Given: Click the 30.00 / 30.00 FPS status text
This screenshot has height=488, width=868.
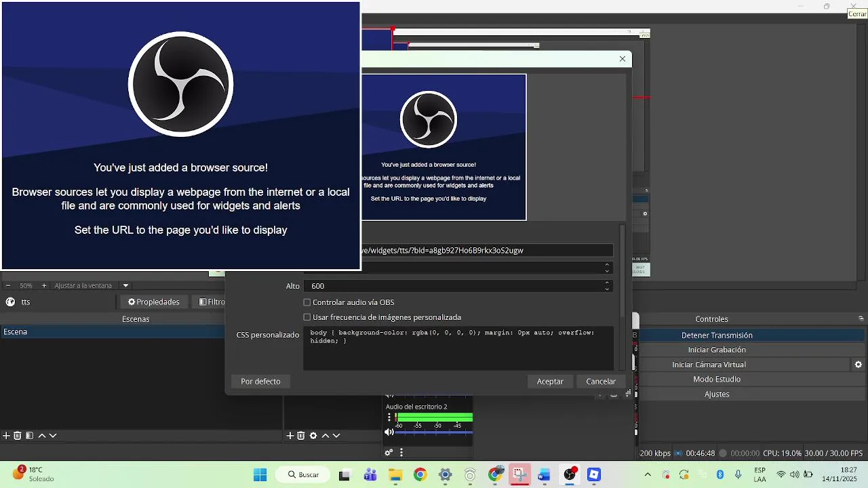Looking at the screenshot, I should point(833,453).
